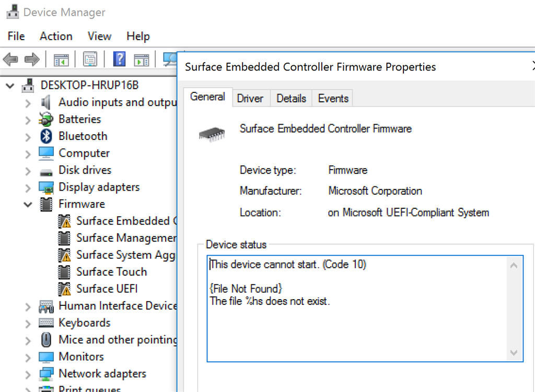The width and height of the screenshot is (535, 392).
Task: Click the Action Pane toolbar icon
Action: click(142, 60)
